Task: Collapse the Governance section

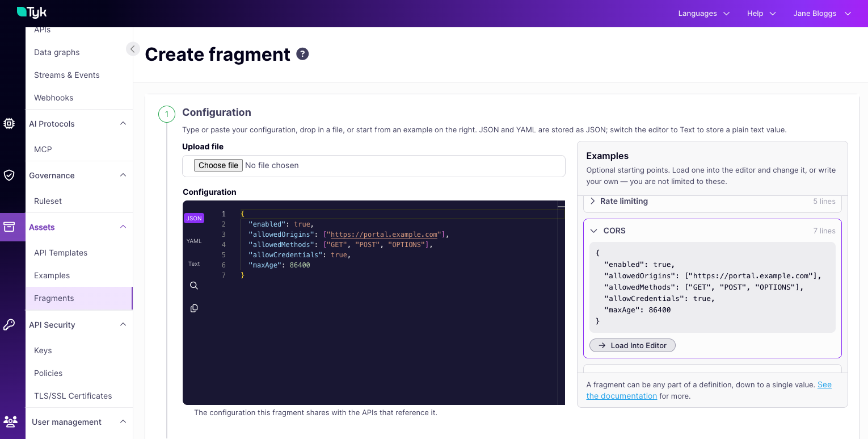Action: [123, 175]
